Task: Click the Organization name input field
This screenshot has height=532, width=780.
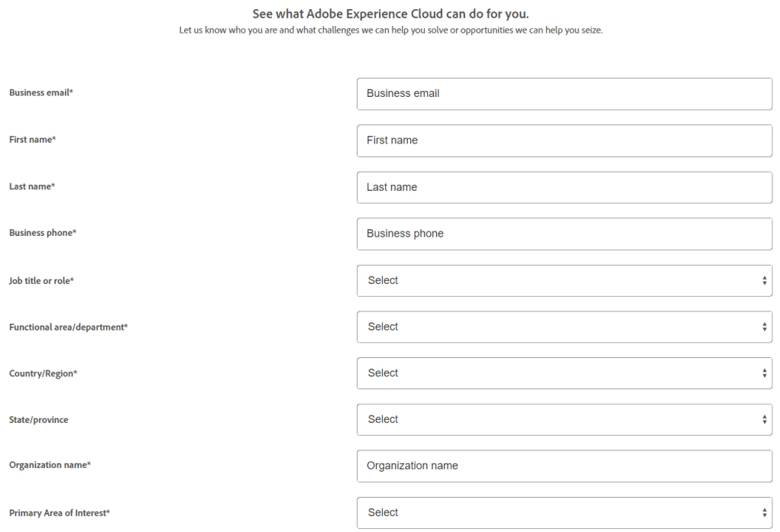Action: pyautogui.click(x=564, y=466)
